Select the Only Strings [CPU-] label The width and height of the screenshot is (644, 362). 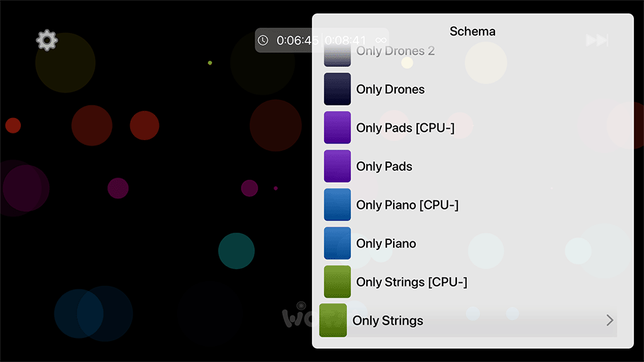point(412,282)
